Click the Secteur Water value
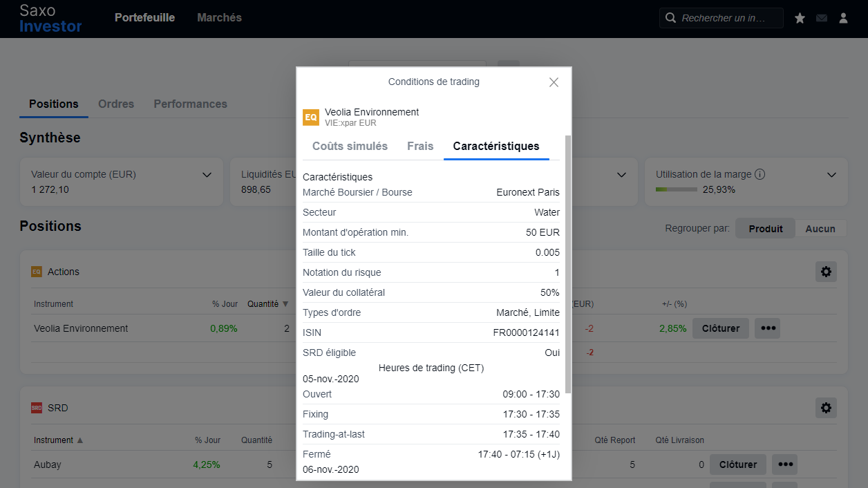Screen dimensions: 868x488 (547, 212)
